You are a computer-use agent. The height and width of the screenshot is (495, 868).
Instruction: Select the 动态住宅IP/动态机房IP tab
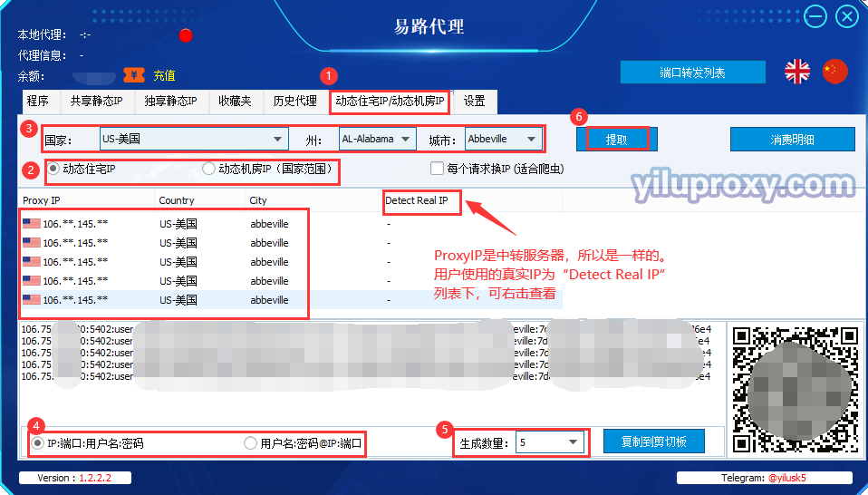click(391, 102)
